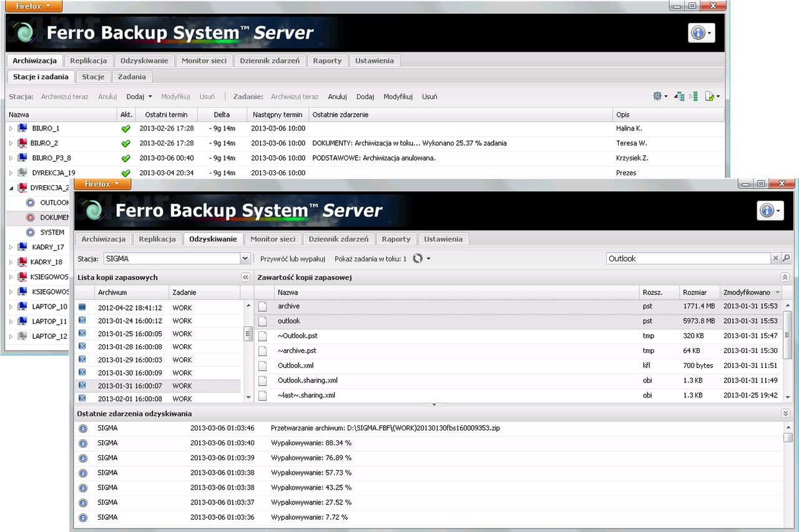Click the magnifier search icon next to Outlook
This screenshot has width=799, height=532.
(787, 258)
